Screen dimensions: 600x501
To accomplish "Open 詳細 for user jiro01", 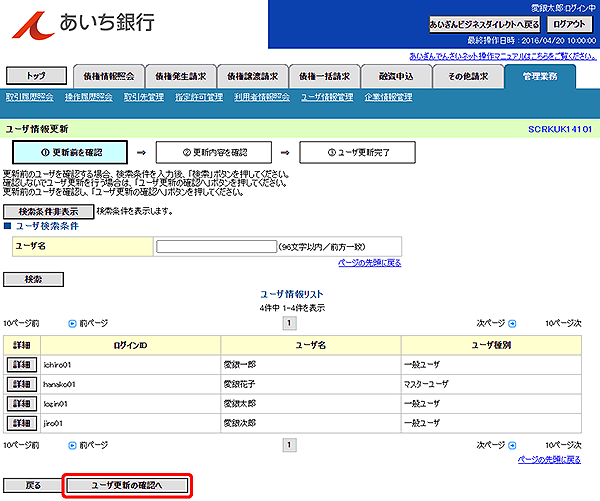I will (21, 422).
